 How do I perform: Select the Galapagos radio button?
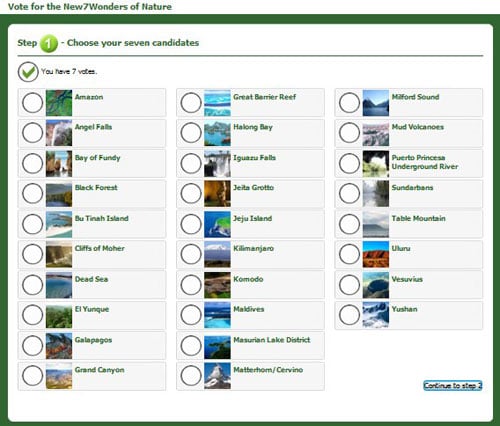pos(32,345)
